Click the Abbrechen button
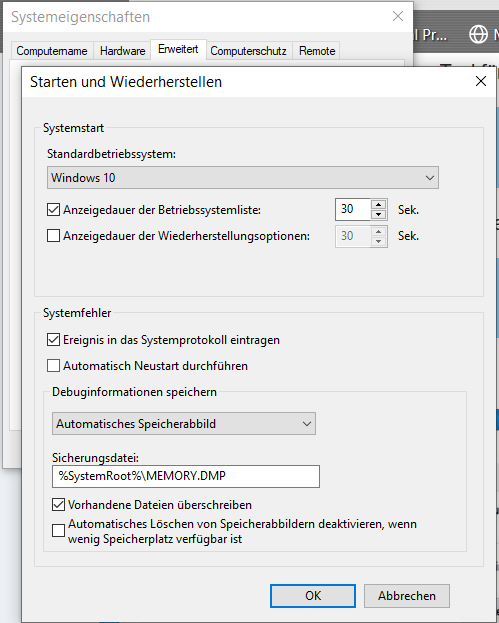499x623 pixels. [x=407, y=596]
